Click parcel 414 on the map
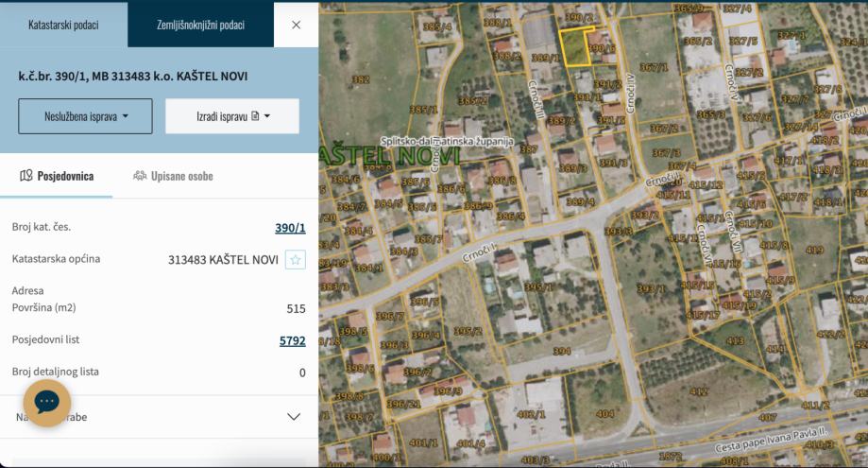 pos(774,349)
